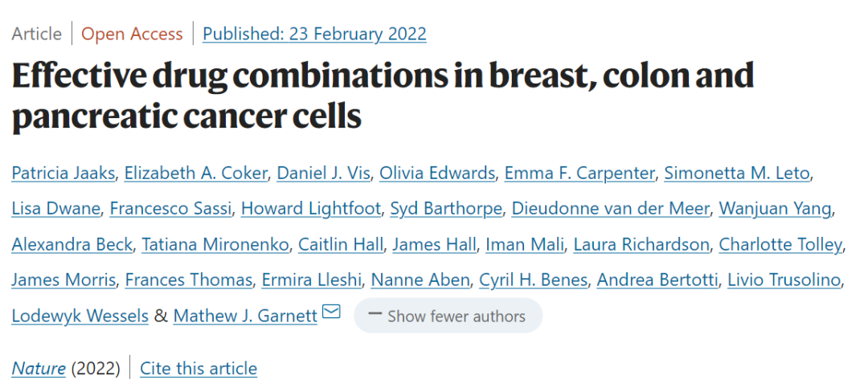Image resolution: width=868 pixels, height=388 pixels.
Task: Collapse the list with Show fewer authors
Action: (x=448, y=316)
